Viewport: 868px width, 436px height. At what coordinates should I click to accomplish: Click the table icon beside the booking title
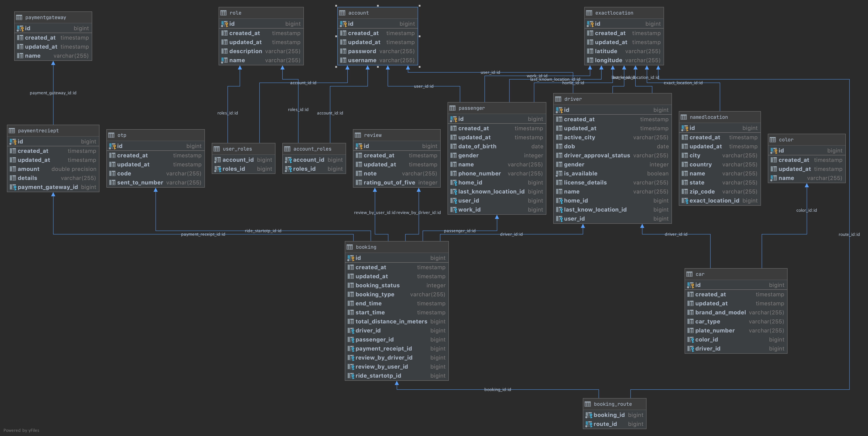349,247
